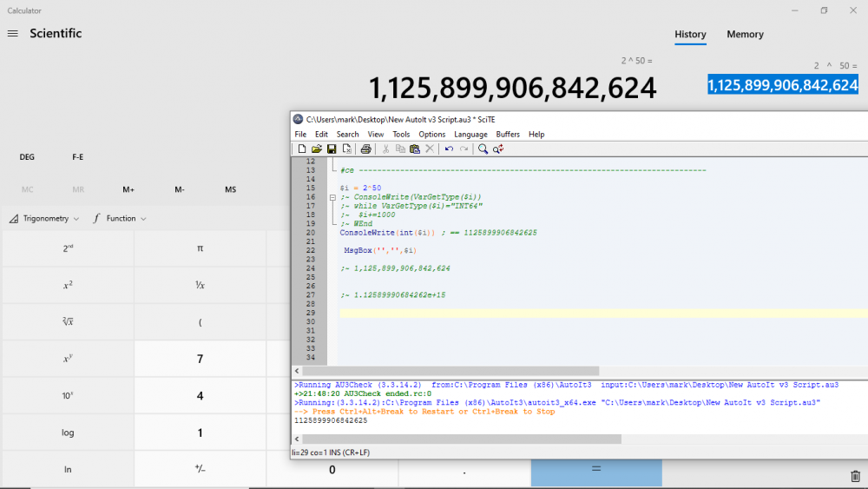Screen dimensions: 868x489
Task: Click the equals button in Calculator
Action: 596,472
